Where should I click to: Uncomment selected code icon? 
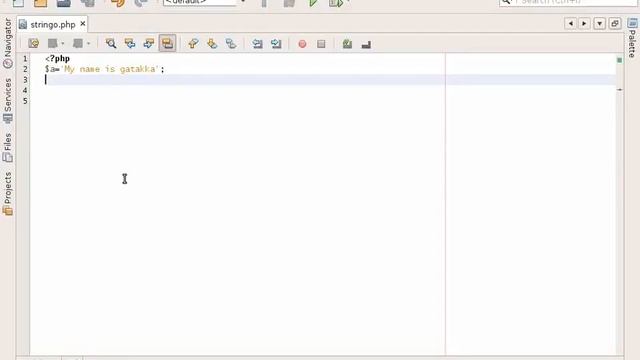tap(366, 44)
